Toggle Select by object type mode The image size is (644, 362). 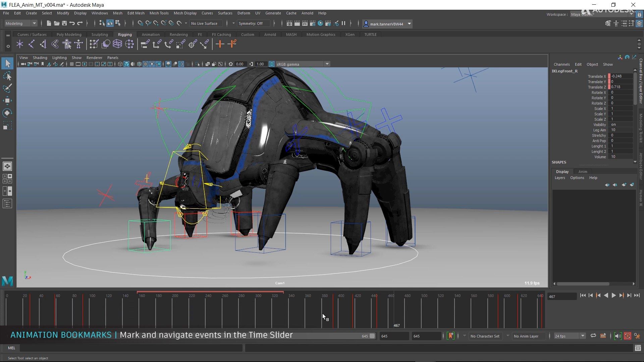[x=110, y=23]
